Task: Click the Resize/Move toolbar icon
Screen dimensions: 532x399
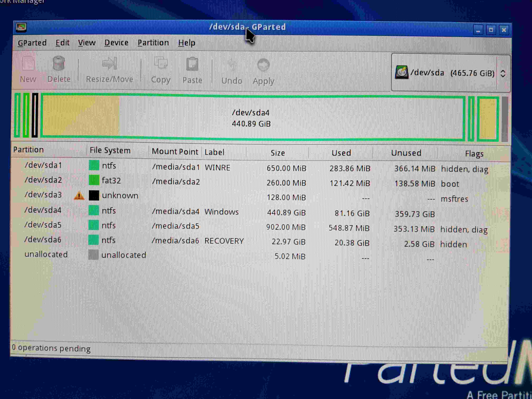Action: pos(109,64)
